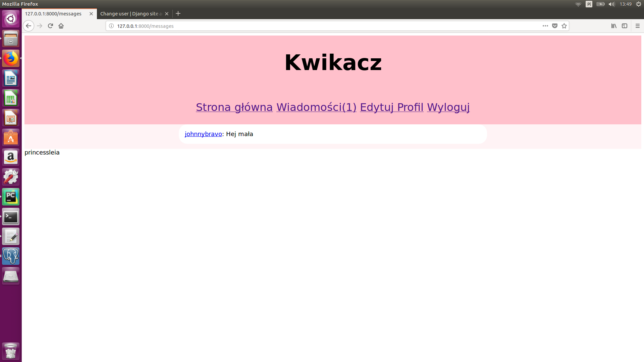The image size is (644, 362).
Task: Click the Wi-Fi status indicator
Action: pyautogui.click(x=578, y=4)
